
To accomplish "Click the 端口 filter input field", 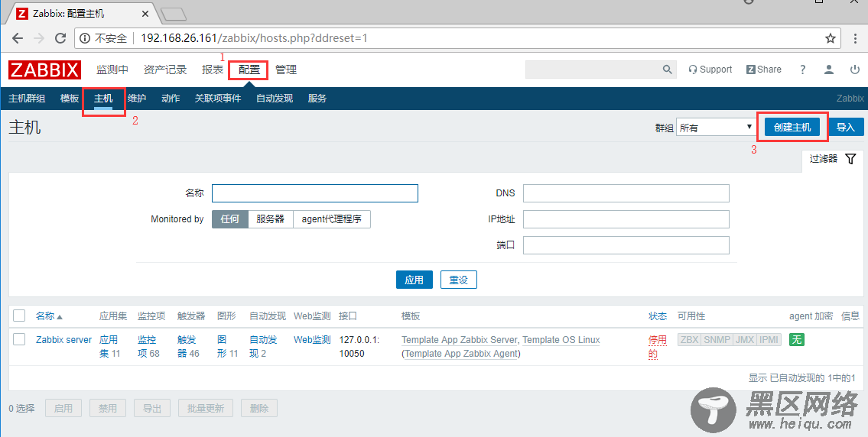I will point(626,245).
